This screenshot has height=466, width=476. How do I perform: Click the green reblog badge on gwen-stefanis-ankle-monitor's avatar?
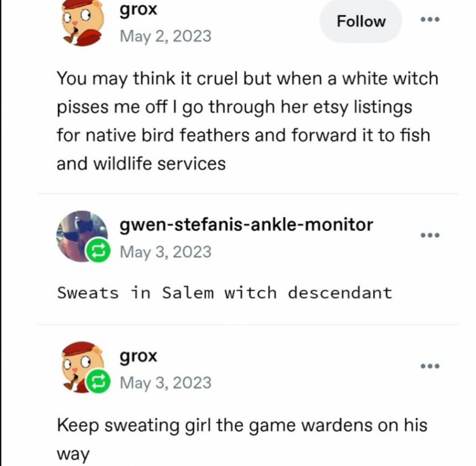click(x=98, y=251)
